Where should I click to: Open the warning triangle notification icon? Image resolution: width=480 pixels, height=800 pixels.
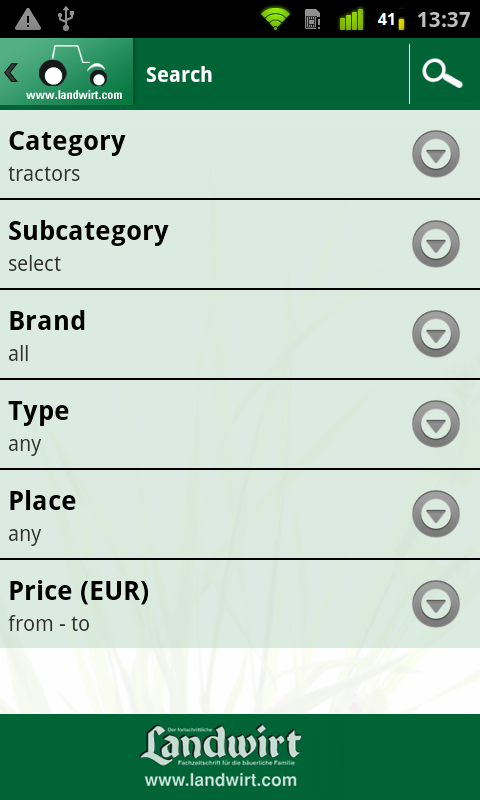click(28, 19)
